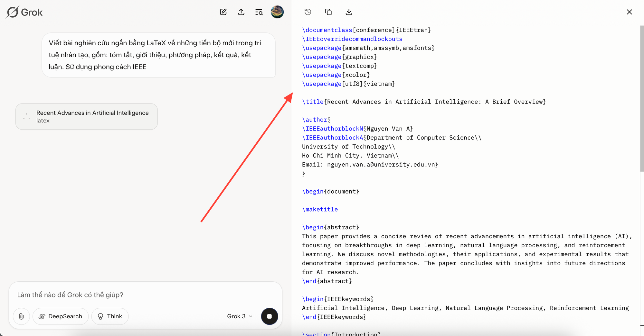Screen dimensions: 644x336
Task: Click the message input field
Action: 145,295
